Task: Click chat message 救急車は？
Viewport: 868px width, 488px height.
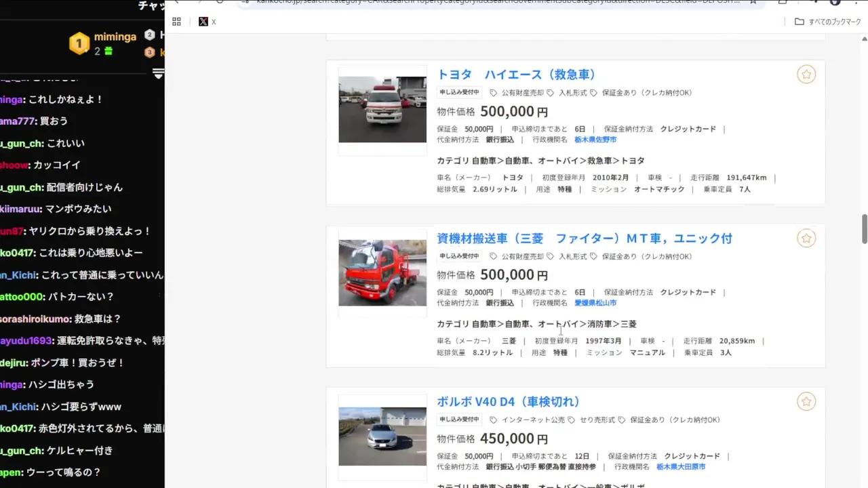Action: click(x=98, y=319)
